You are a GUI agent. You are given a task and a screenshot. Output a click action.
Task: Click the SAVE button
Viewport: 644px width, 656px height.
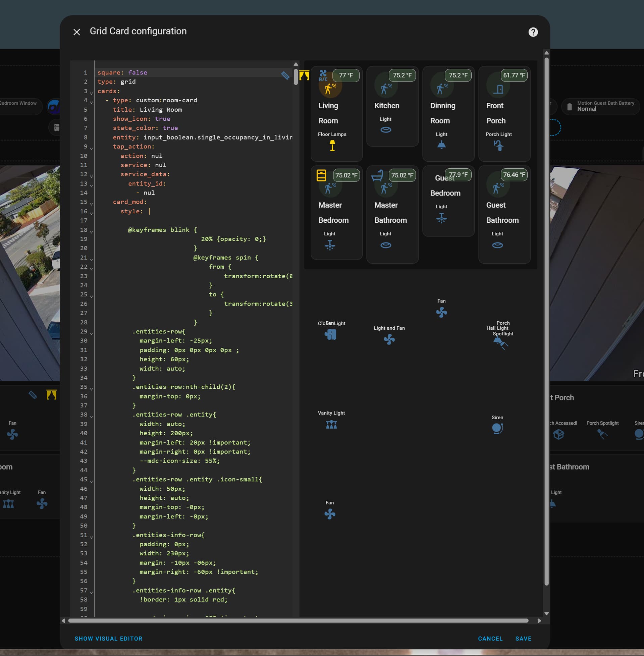(523, 639)
